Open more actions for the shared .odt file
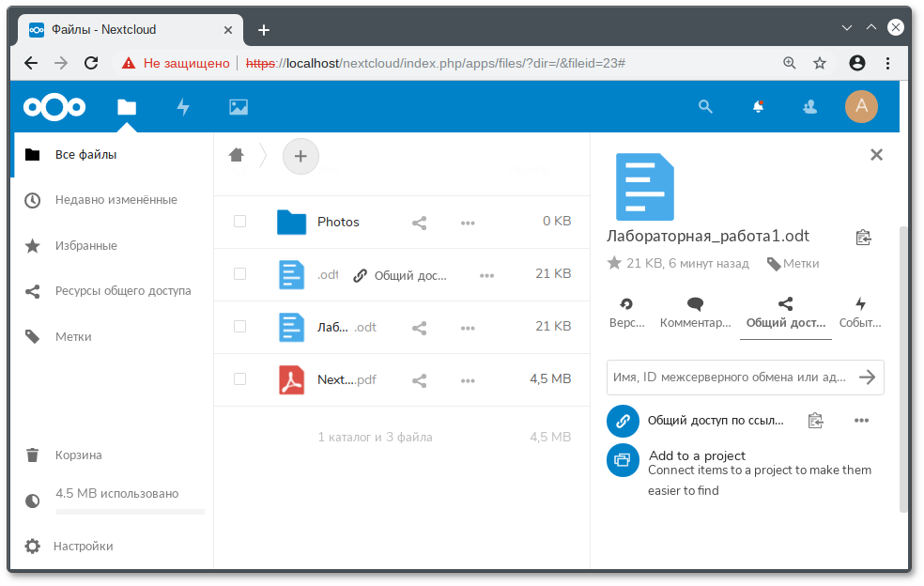Image resolution: width=924 pixels, height=586 pixels. click(x=486, y=275)
